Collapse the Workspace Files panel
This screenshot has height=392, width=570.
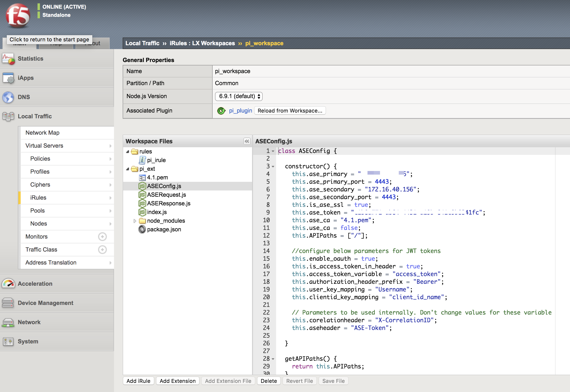(247, 141)
